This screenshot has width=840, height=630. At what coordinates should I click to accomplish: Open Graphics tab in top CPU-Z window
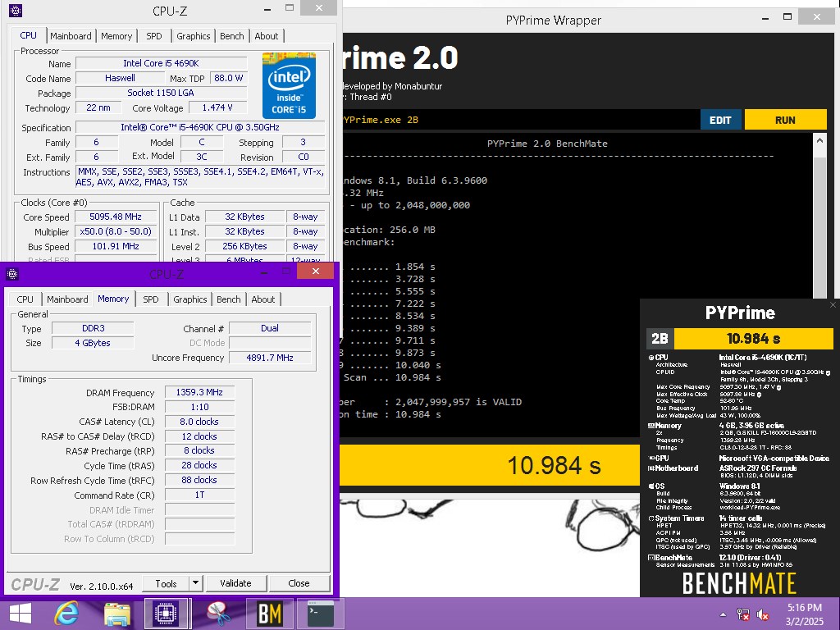[x=194, y=36]
